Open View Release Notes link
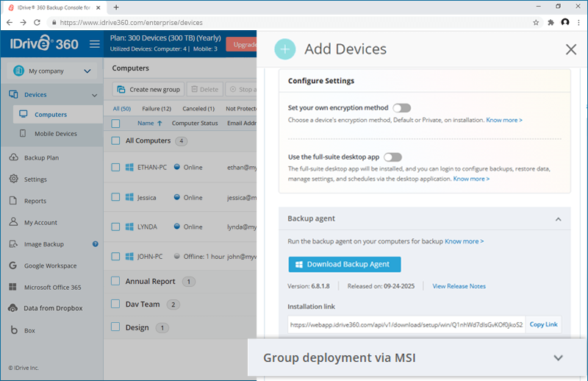 pos(459,286)
